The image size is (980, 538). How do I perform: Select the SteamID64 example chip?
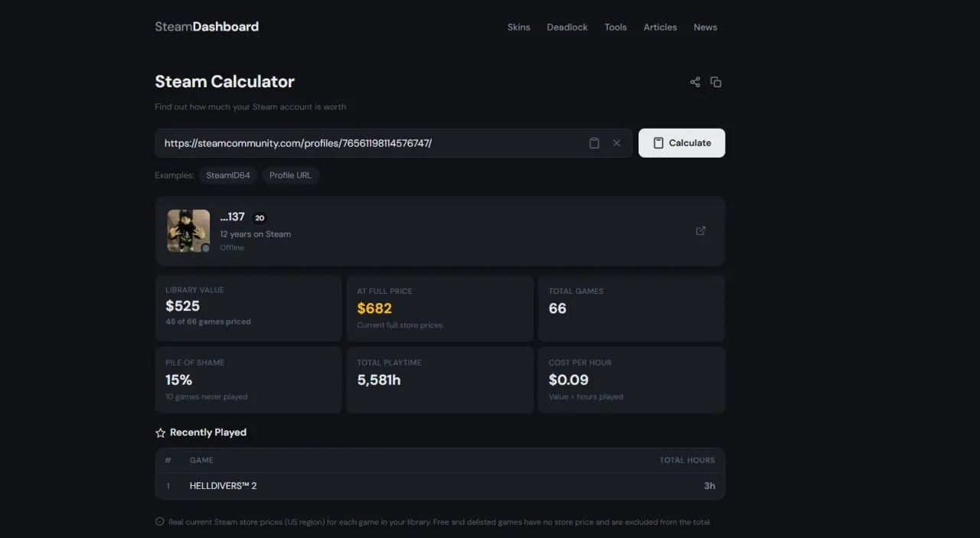tap(228, 175)
